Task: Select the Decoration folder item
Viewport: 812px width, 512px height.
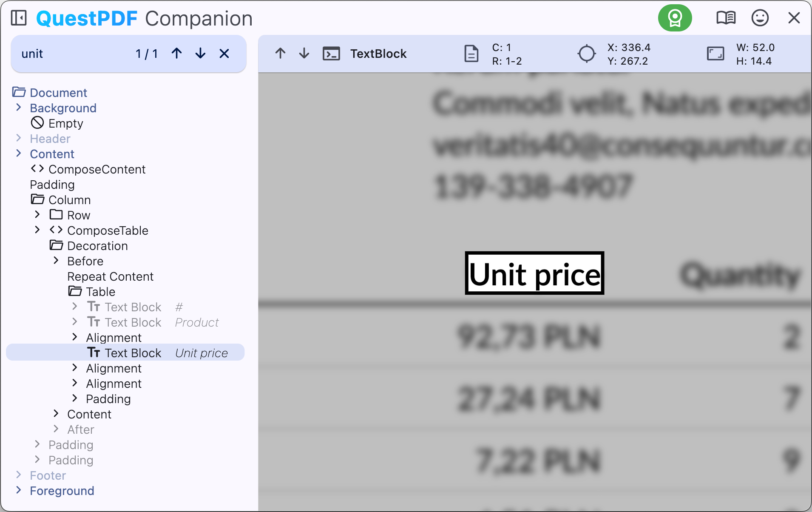Action: coord(88,246)
